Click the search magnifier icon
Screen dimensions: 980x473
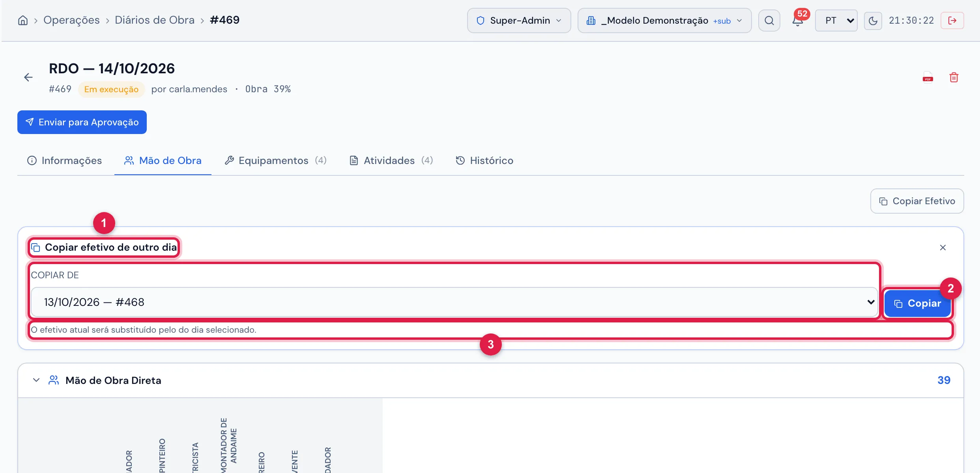coord(769,20)
